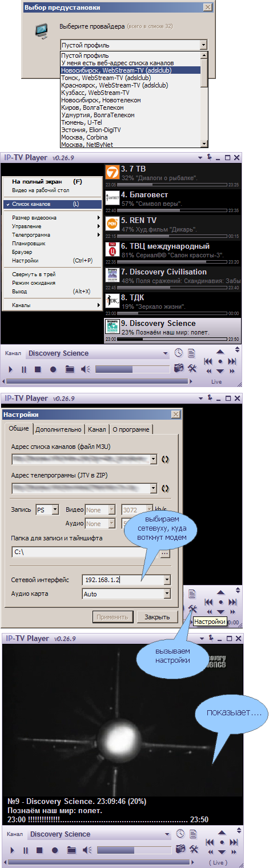Open the provider selection combo box

point(133,45)
